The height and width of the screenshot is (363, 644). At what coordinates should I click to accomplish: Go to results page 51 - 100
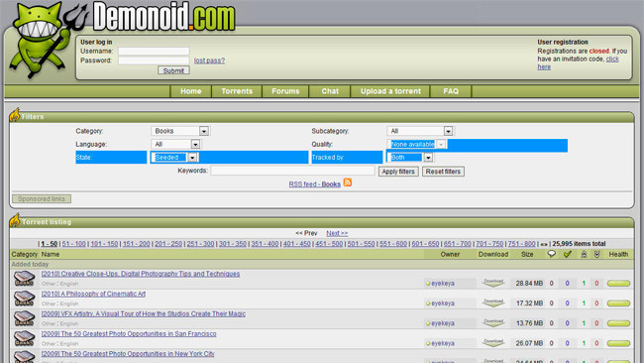(74, 244)
